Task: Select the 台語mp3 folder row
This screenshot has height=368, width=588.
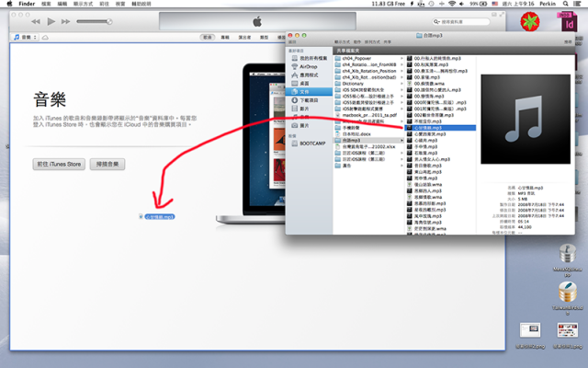Action: click(368, 140)
